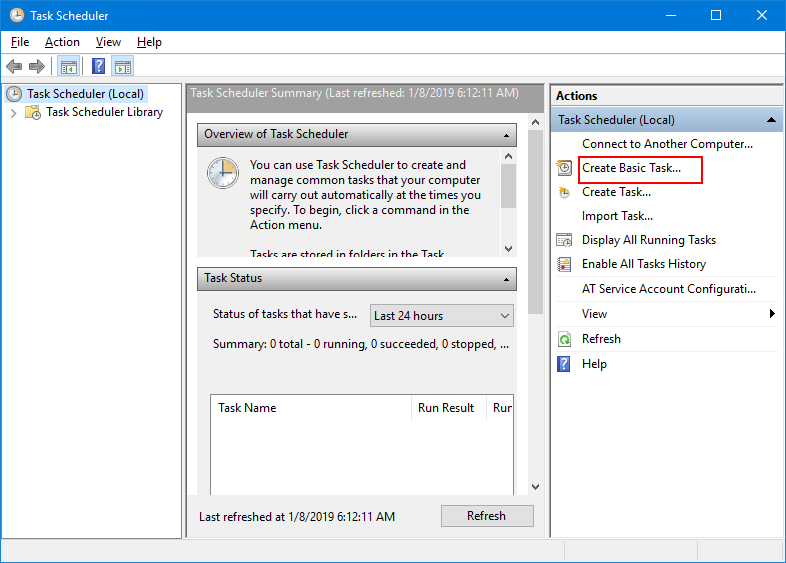Click Display All Running Tasks
Screen dimensions: 786x563
(x=649, y=240)
